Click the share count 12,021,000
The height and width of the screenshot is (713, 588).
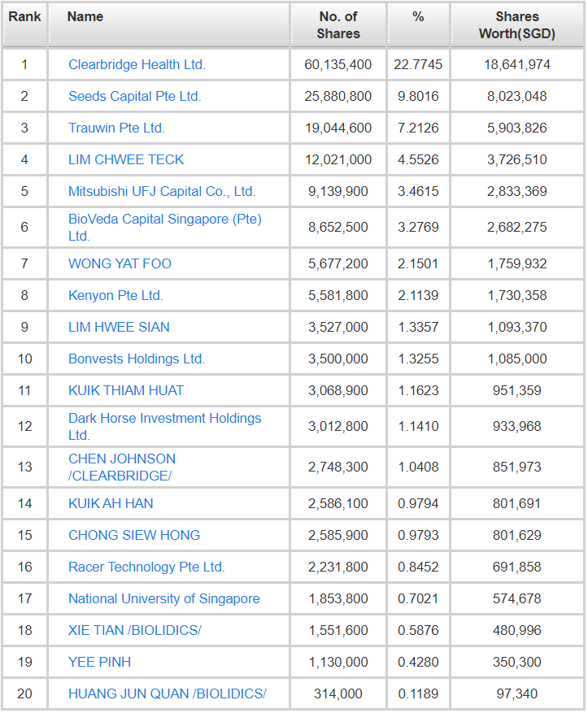click(338, 159)
